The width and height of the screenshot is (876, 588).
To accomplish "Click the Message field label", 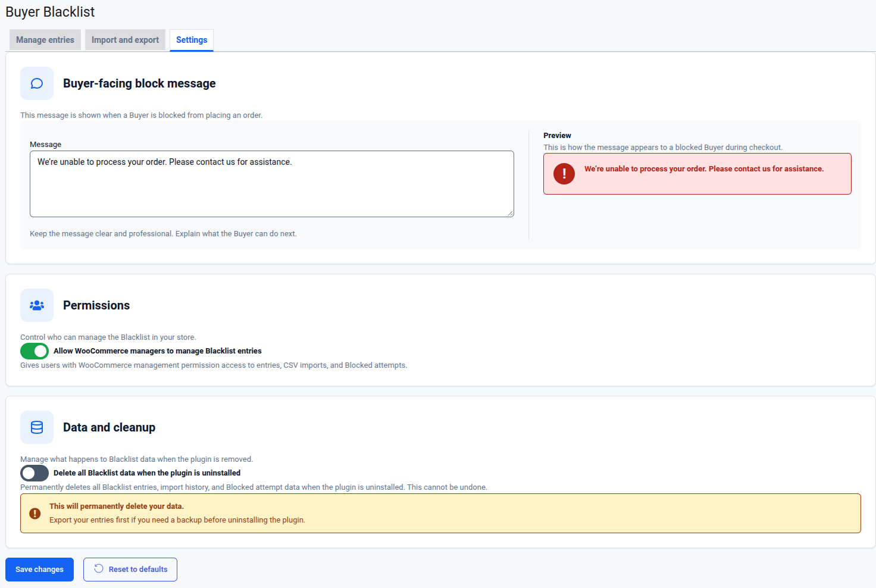I will pyautogui.click(x=45, y=145).
